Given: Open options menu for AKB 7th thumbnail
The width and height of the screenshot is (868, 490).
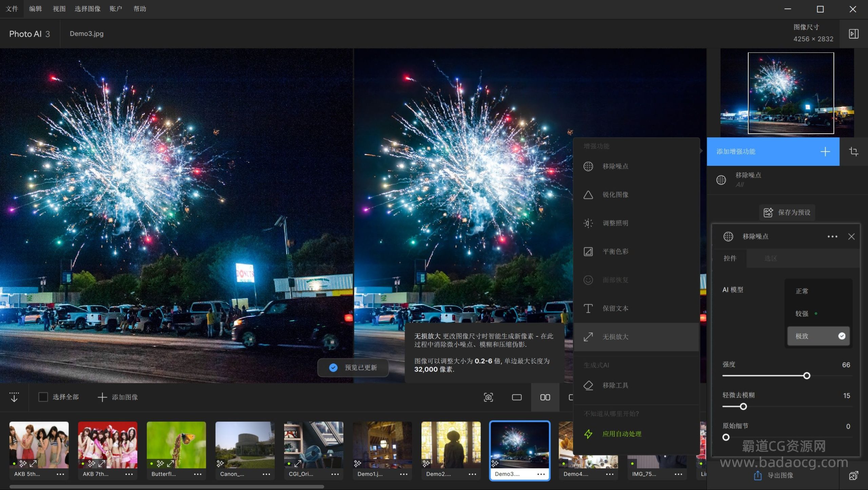Looking at the screenshot, I should 129,474.
